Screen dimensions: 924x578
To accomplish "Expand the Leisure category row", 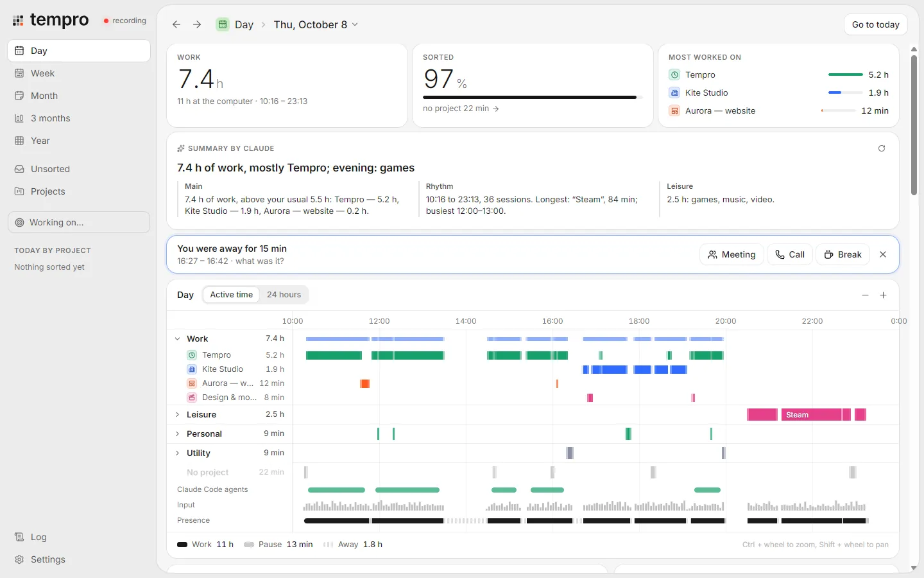I will (x=178, y=415).
